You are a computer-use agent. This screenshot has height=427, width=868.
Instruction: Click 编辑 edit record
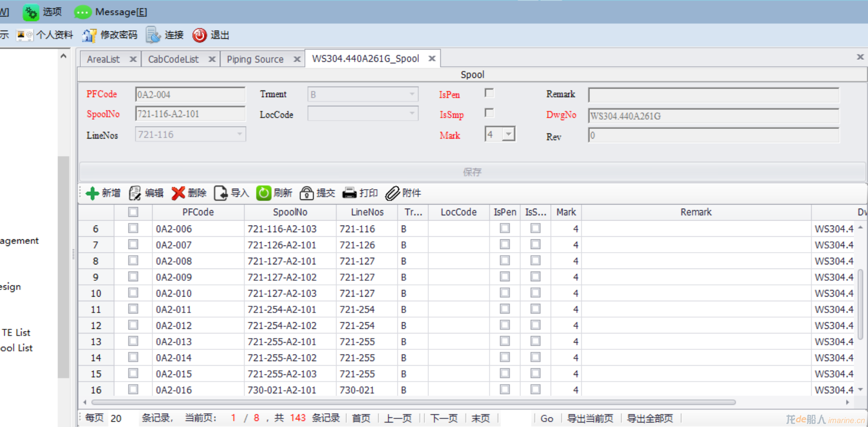(146, 193)
